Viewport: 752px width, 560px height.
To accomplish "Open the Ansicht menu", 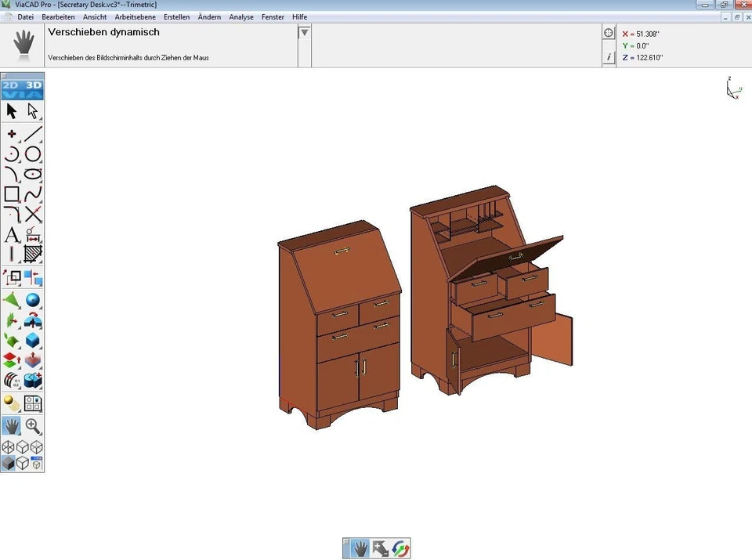I will tap(95, 16).
